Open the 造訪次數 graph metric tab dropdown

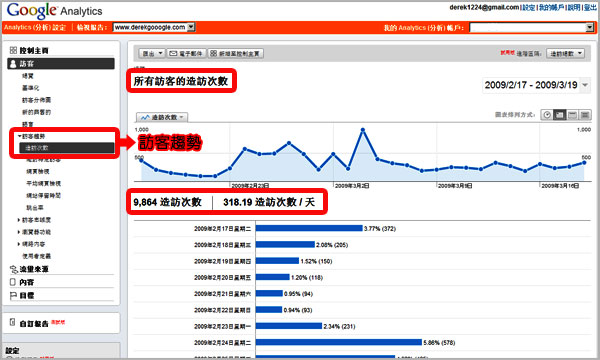162,117
